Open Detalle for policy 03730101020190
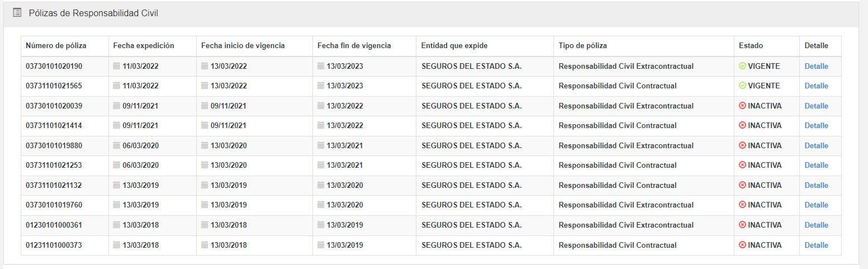Screen dimensions: 868x269 click(816, 66)
